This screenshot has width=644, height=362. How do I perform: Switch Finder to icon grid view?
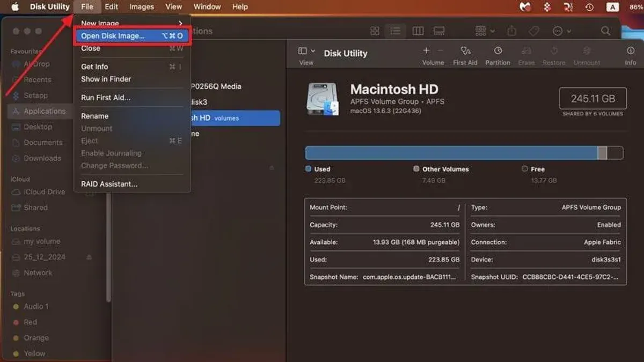375,31
